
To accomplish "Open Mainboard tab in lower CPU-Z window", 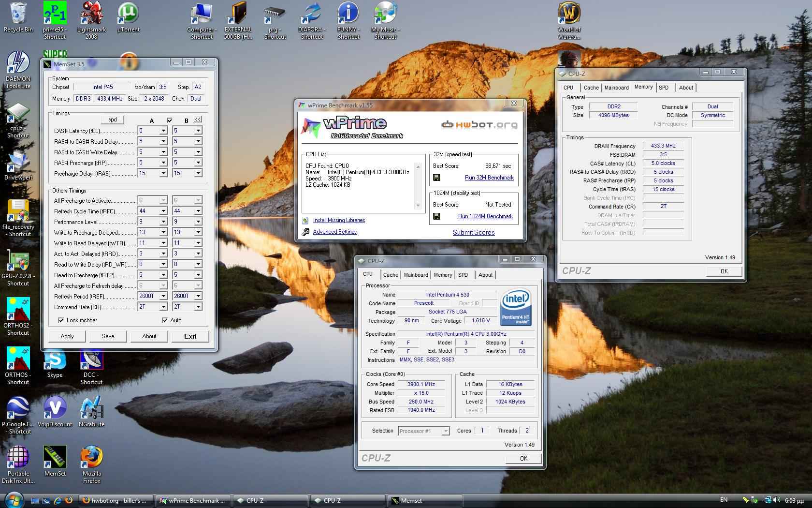I will (416, 275).
